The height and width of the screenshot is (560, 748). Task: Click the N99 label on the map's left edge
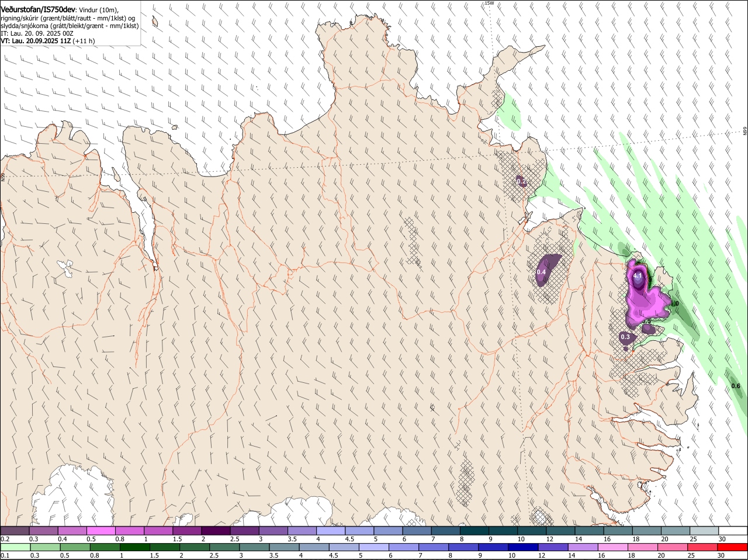(x=3, y=177)
